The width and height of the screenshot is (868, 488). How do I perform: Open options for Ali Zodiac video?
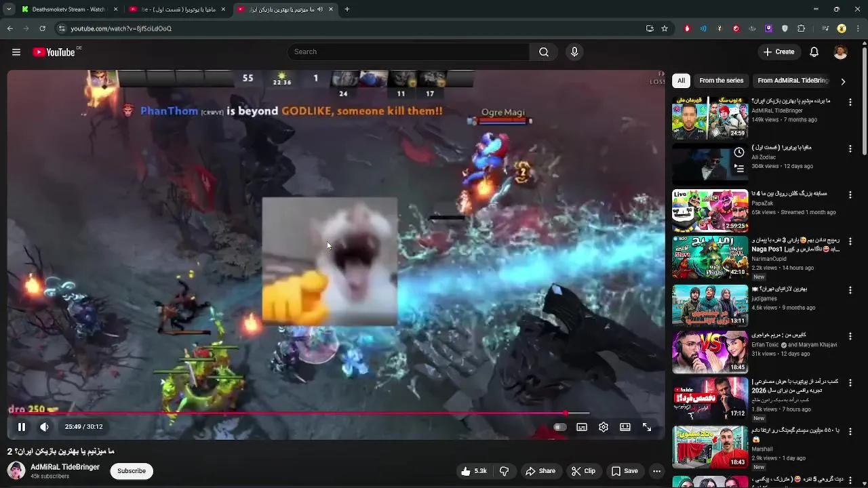pyautogui.click(x=850, y=148)
